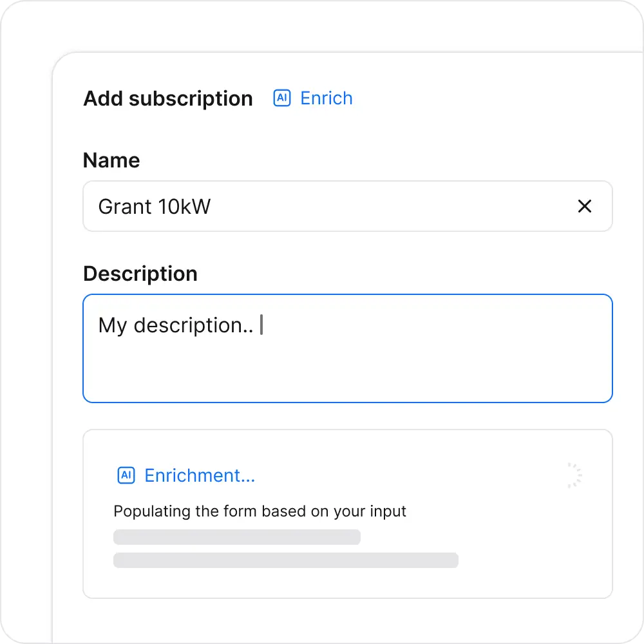Click the shorter skeleton placeholder bar

[236, 537]
